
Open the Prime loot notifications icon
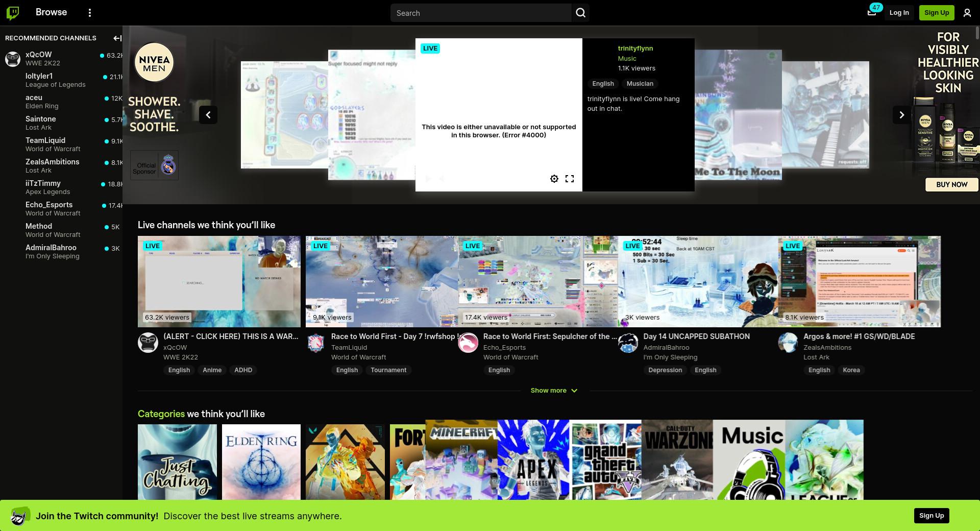(872, 13)
